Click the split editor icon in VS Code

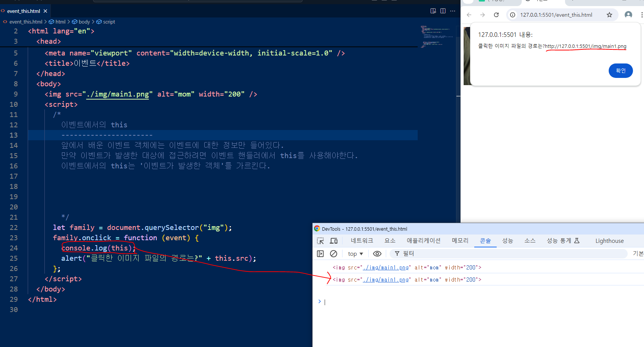443,11
